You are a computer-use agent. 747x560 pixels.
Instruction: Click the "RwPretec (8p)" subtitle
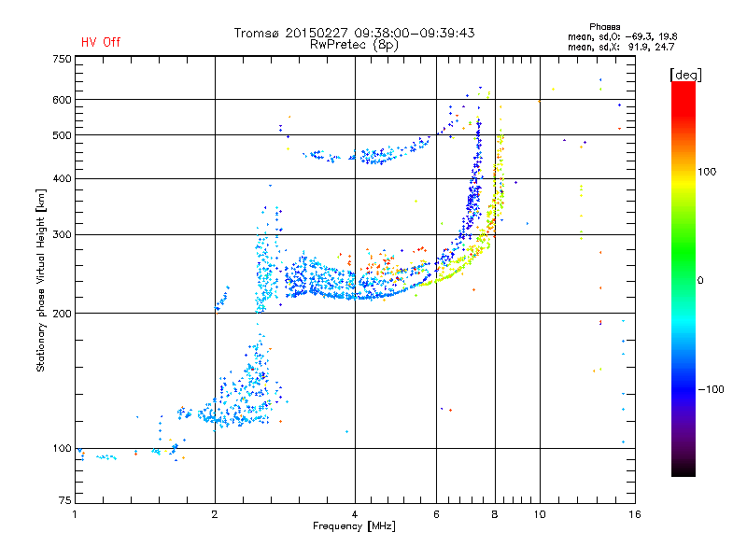pyautogui.click(x=354, y=45)
